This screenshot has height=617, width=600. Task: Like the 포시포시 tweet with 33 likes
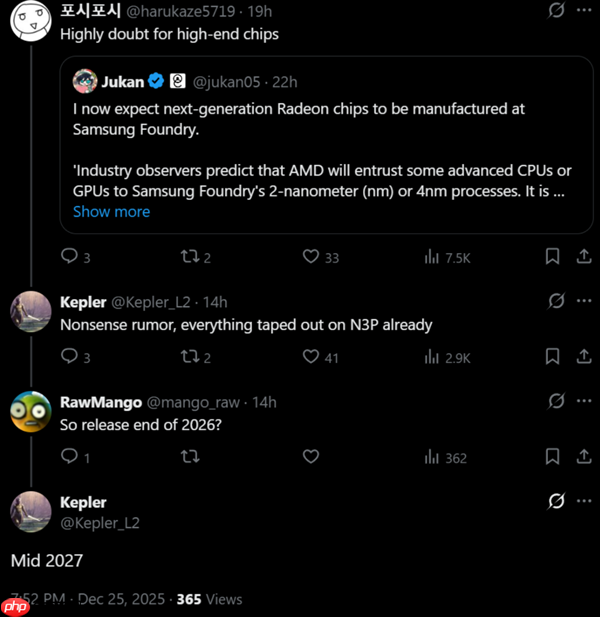(x=311, y=257)
